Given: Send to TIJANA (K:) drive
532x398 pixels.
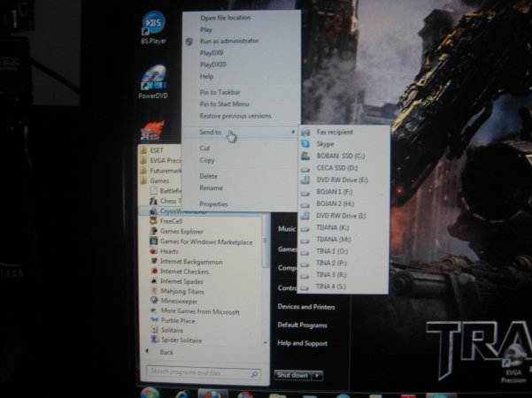Looking at the screenshot, I should click(x=343, y=227).
